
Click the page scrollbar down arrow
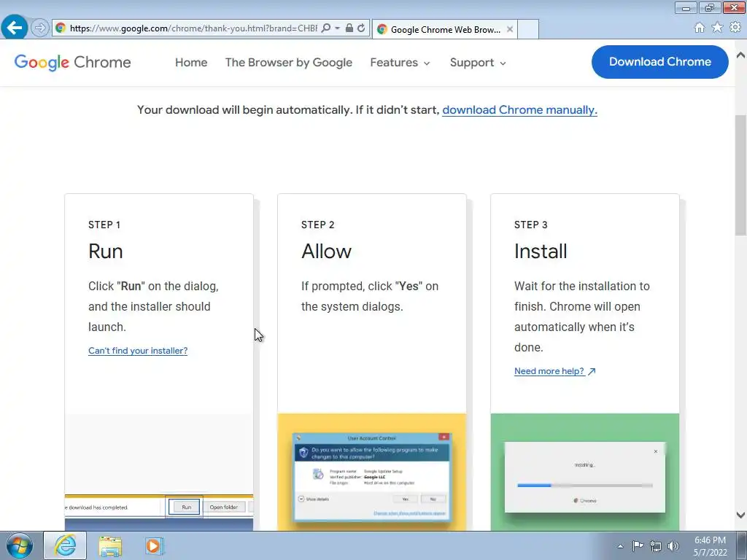741,515
